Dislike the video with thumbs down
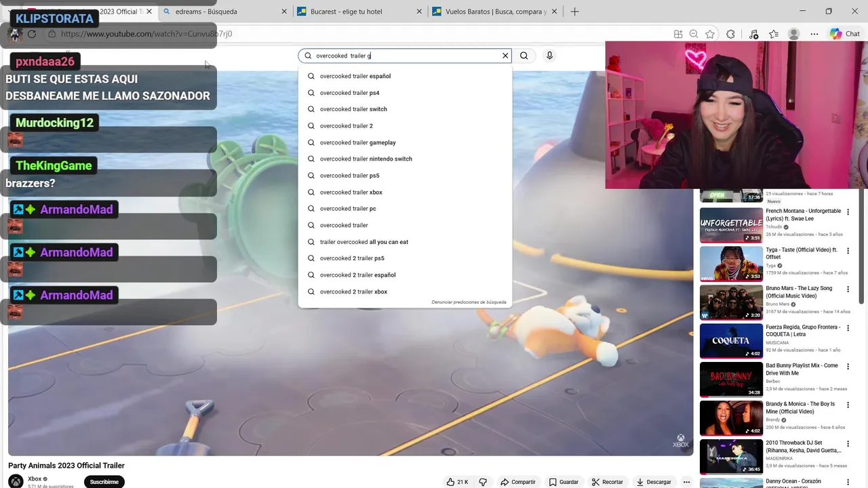 (x=483, y=482)
